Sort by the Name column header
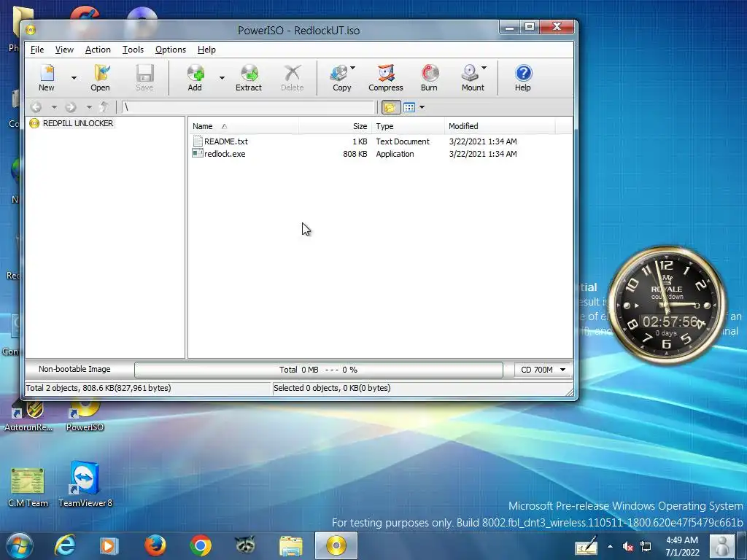 [x=243, y=126]
